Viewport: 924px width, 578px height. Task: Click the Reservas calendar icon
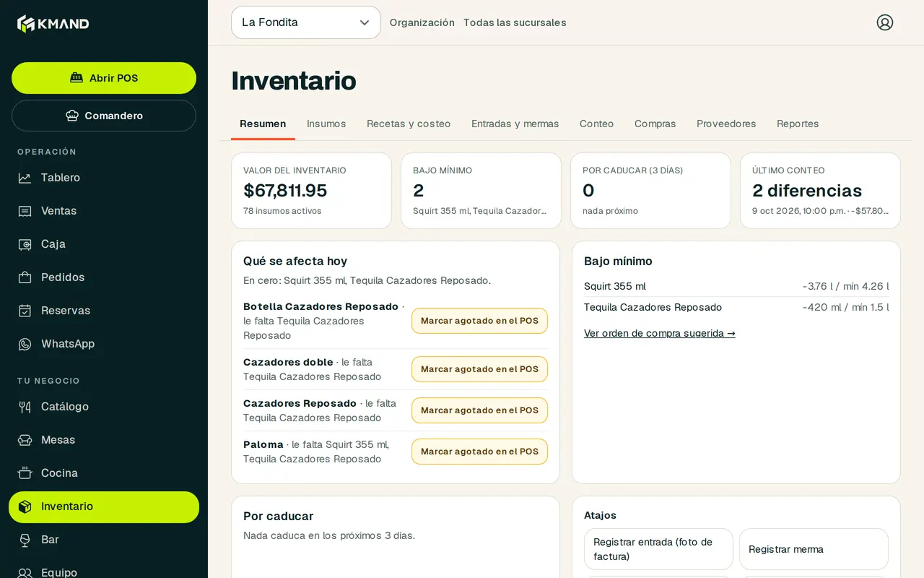coord(25,311)
